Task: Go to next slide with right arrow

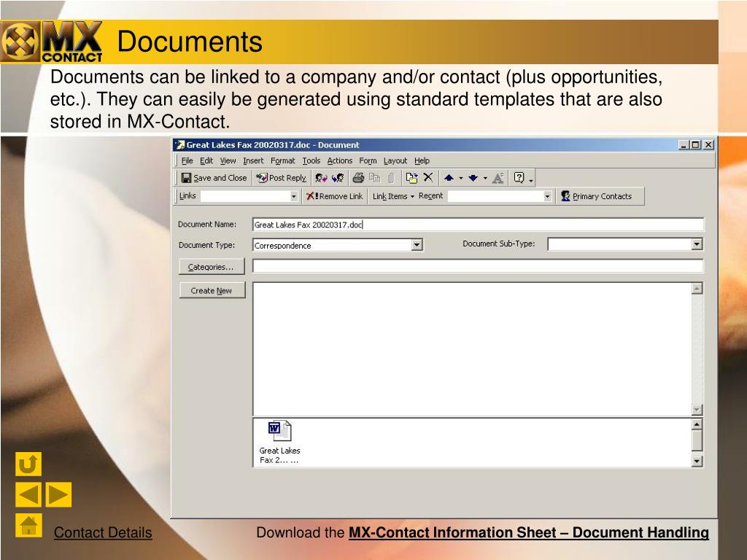Action: point(58,494)
